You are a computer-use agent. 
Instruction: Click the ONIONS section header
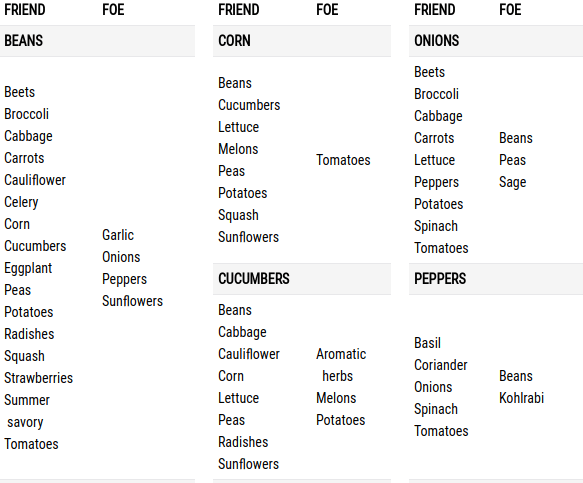[496, 41]
